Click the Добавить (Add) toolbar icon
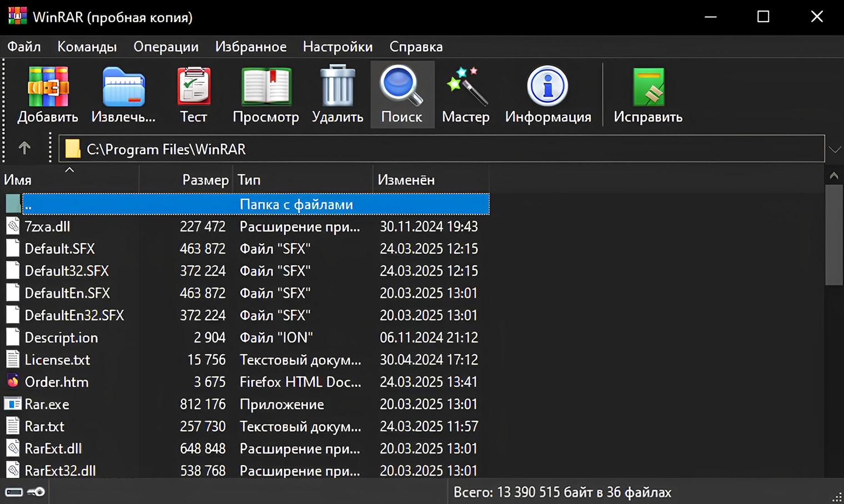Image resolution: width=844 pixels, height=504 pixels. [48, 87]
